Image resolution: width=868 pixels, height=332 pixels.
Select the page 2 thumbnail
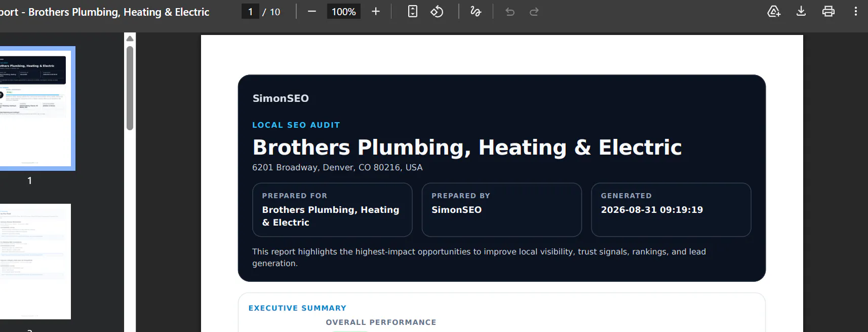(35, 262)
